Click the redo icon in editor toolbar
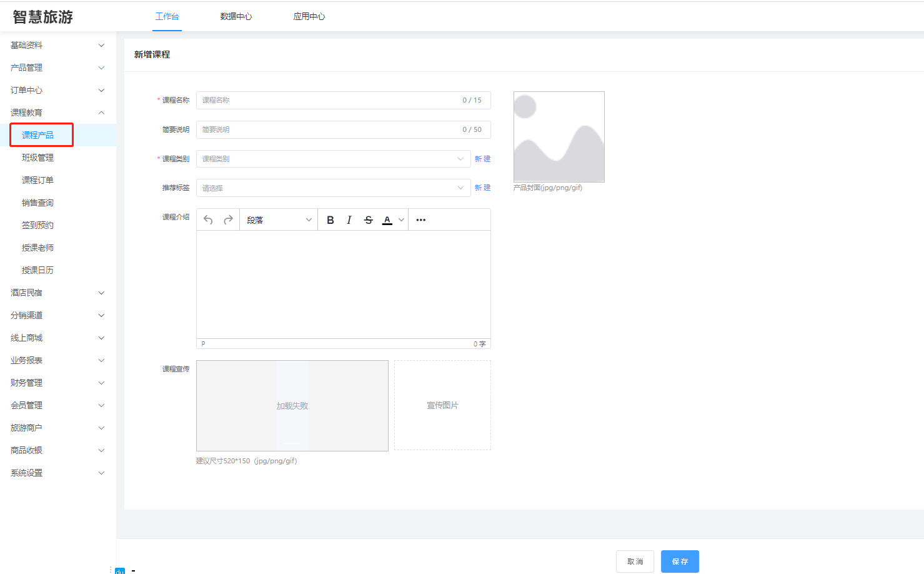The image size is (924, 574). 228,220
